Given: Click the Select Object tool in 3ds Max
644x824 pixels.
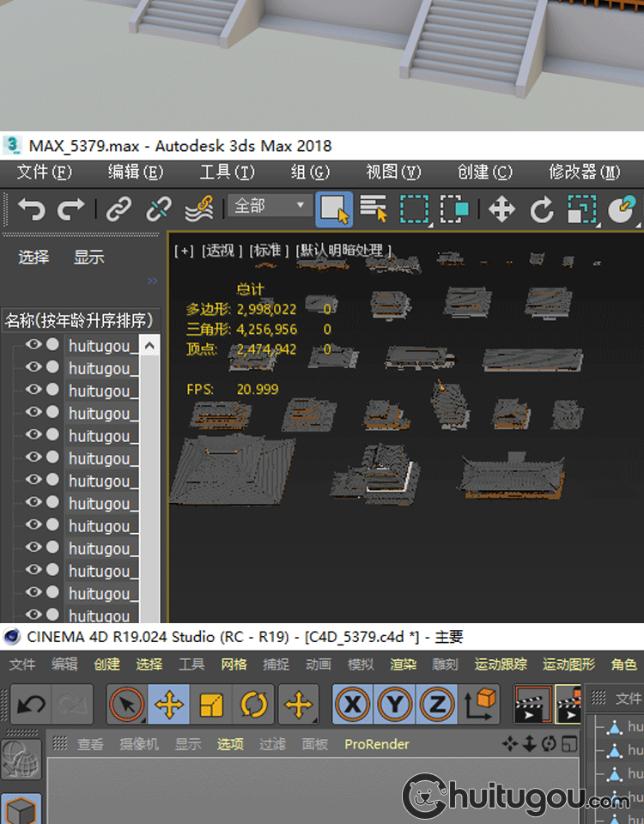Looking at the screenshot, I should (334, 209).
